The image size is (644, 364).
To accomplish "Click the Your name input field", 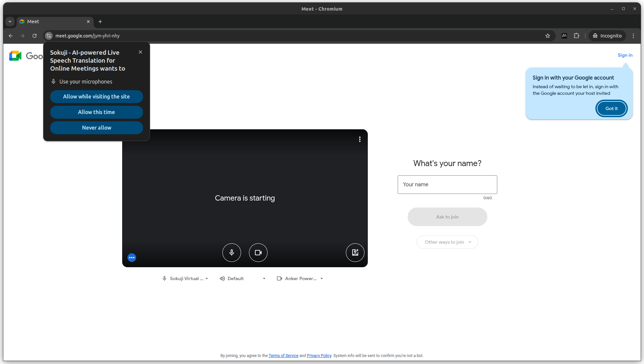I will (x=447, y=185).
